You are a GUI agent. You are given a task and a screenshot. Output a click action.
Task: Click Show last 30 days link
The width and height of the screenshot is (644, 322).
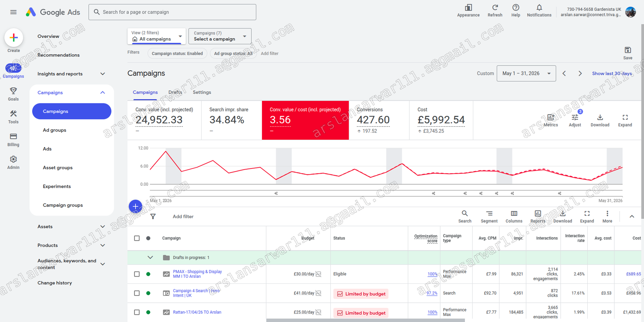coord(612,74)
